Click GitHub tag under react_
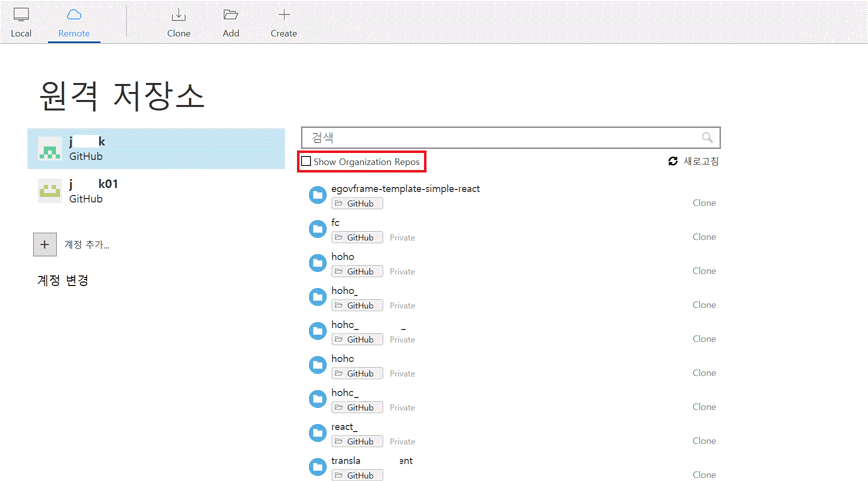Image resolution: width=868 pixels, height=481 pixels. coord(357,442)
